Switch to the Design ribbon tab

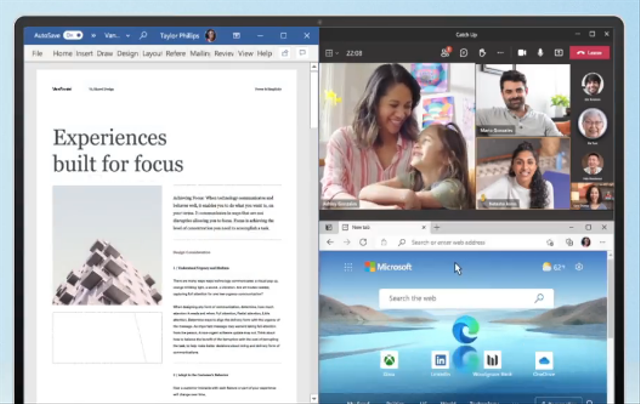pyautogui.click(x=127, y=53)
